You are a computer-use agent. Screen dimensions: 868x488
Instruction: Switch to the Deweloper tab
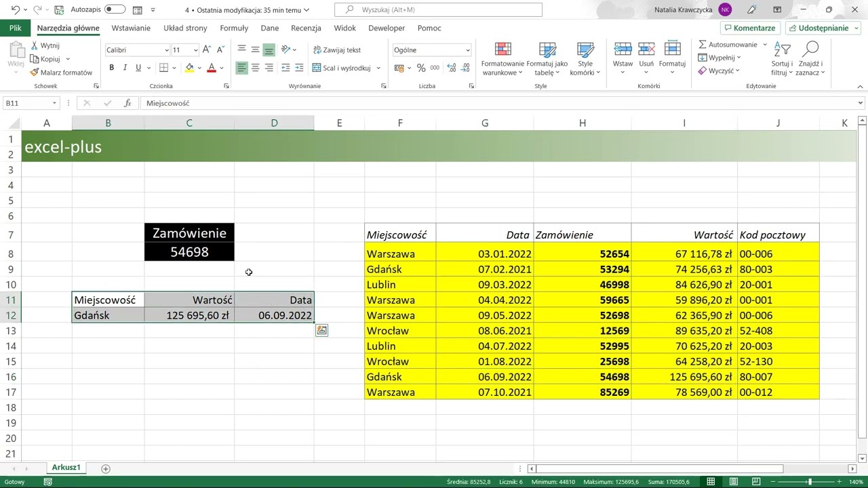point(387,28)
